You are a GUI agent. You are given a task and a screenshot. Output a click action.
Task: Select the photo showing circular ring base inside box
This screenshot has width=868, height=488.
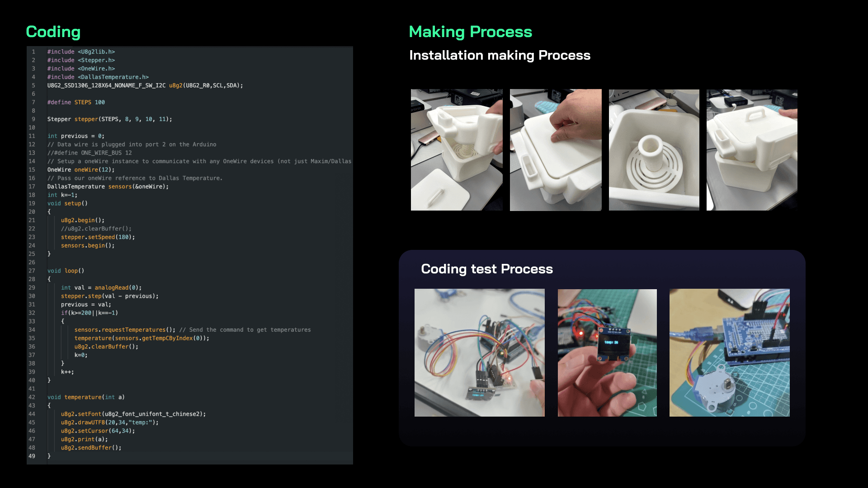click(654, 150)
